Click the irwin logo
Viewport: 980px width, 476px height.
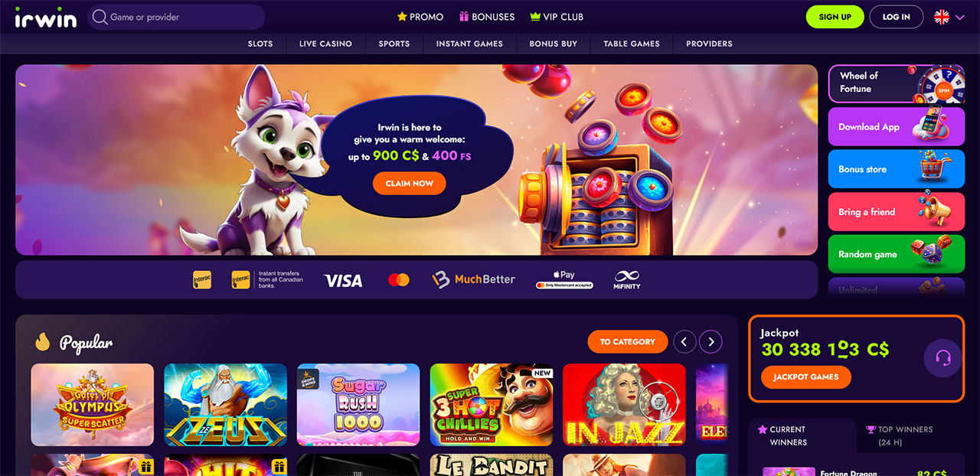click(x=46, y=16)
